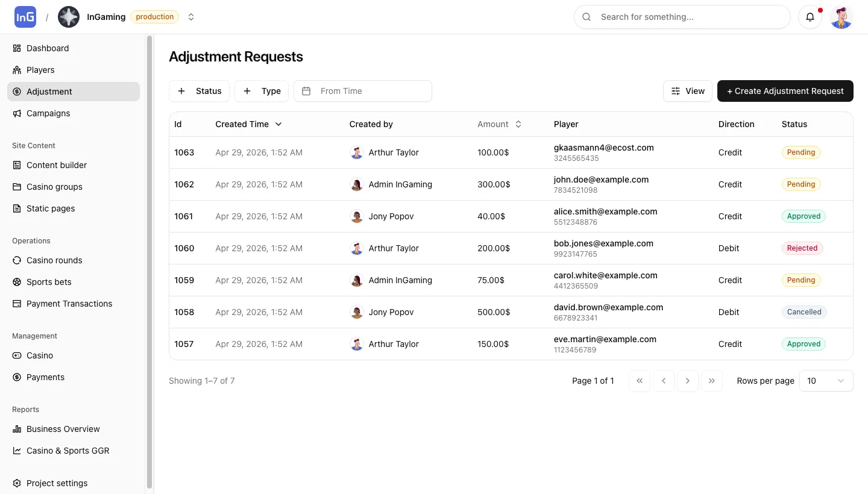This screenshot has width=868, height=494.
Task: Add a Status filter
Action: coord(199,91)
